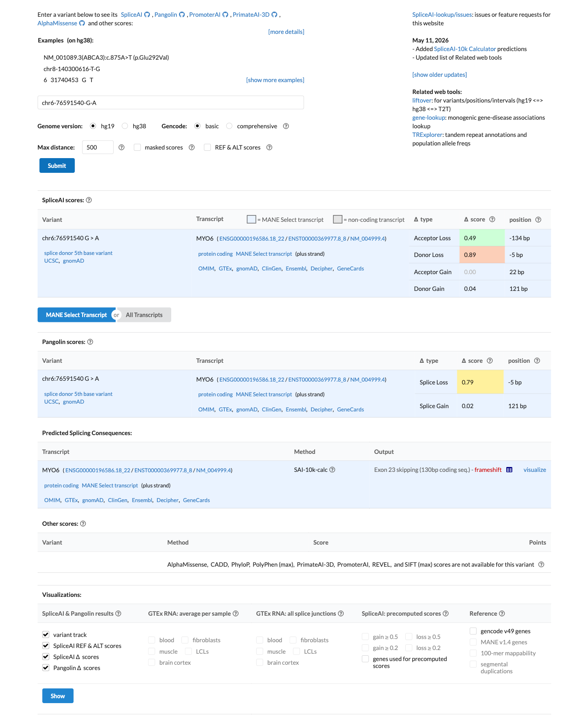Uncheck SpliceAI REF & ALT scores visualization
Image resolution: width=588 pixels, height=726 pixels.
pyautogui.click(x=46, y=646)
